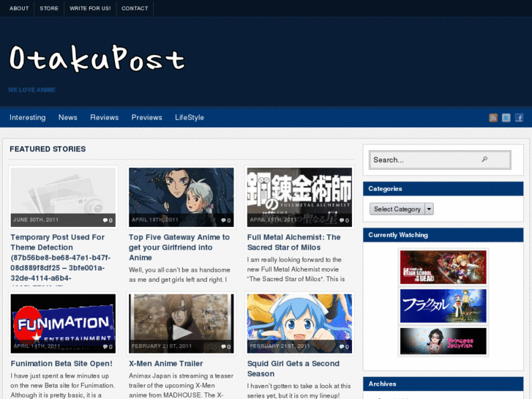Play the X-Men Anime Trailer video

tap(182, 332)
